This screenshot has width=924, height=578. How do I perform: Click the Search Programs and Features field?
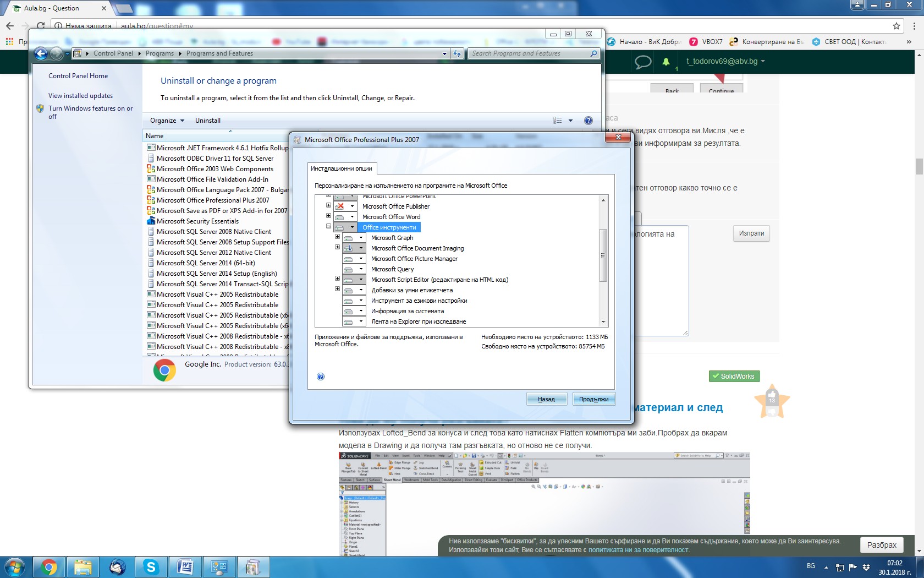pyautogui.click(x=533, y=53)
